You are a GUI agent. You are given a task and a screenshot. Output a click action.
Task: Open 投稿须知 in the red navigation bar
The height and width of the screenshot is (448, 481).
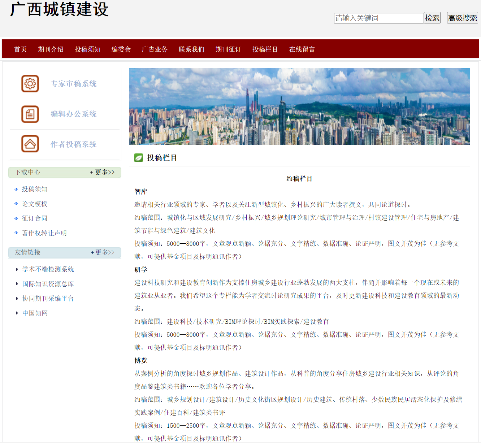pos(88,49)
